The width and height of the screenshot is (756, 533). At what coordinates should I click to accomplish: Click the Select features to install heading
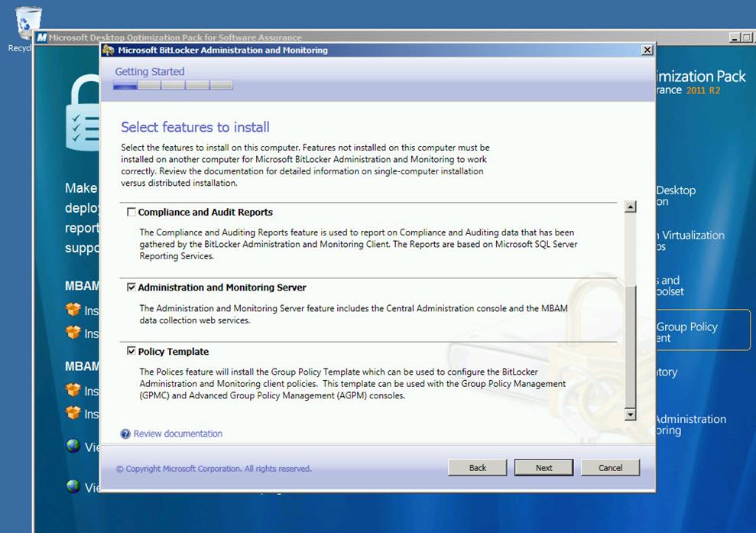click(195, 128)
